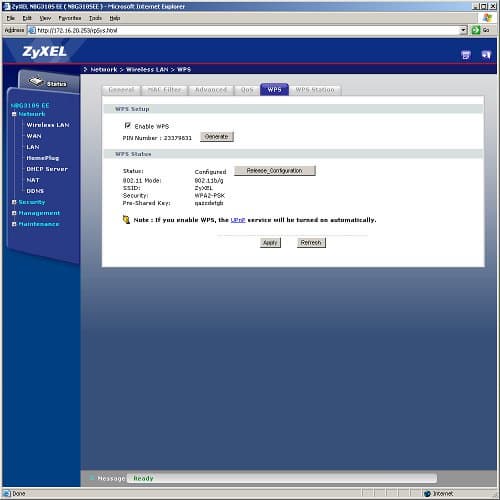The height and width of the screenshot is (500, 500).
Task: Open LAN in the sidebar
Action: pos(33,147)
